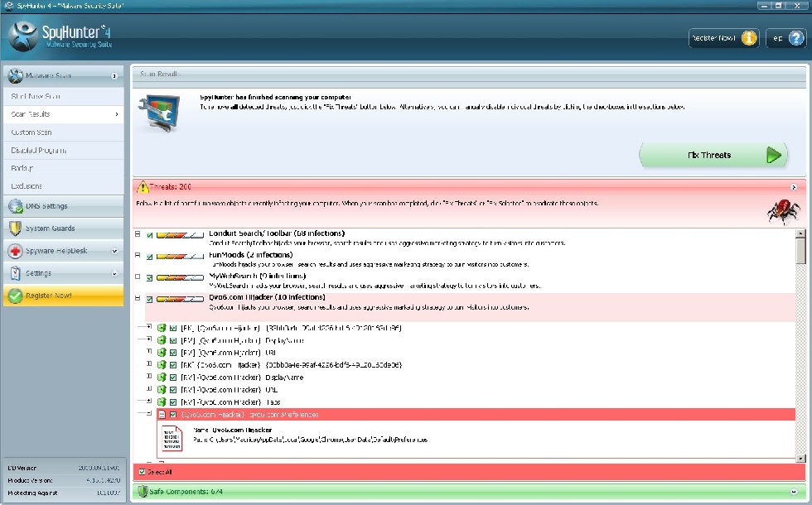
Task: Click the Conduit Search/Toolbar severity level bar
Action: 180,235
